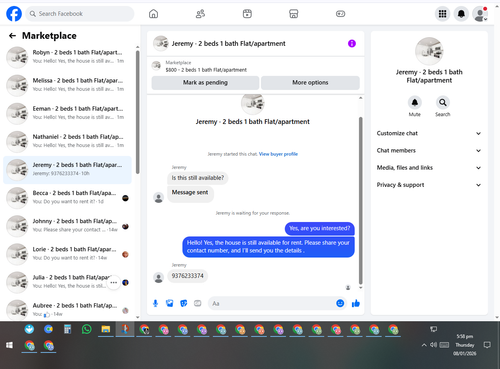Open the Home feed icon
The height and width of the screenshot is (369, 500).
pyautogui.click(x=153, y=14)
